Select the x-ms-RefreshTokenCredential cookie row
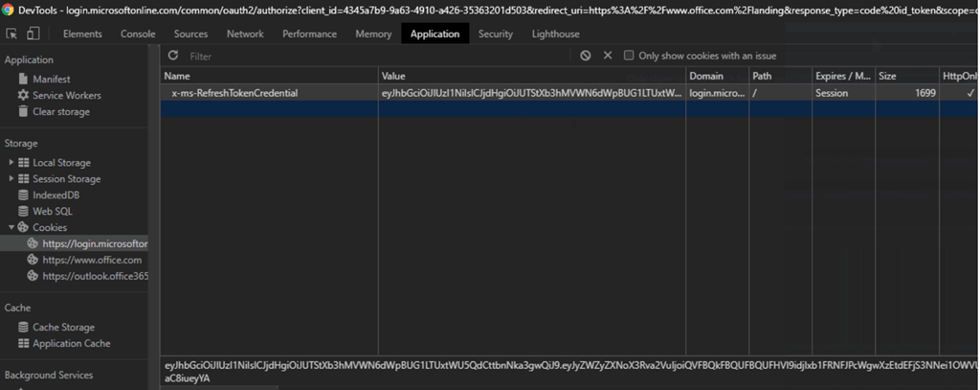The height and width of the screenshot is (390, 980). click(x=234, y=93)
